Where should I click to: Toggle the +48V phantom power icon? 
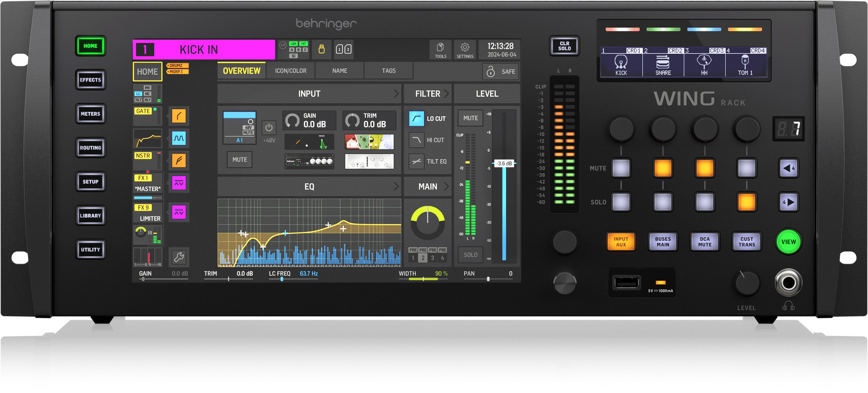pos(269,128)
